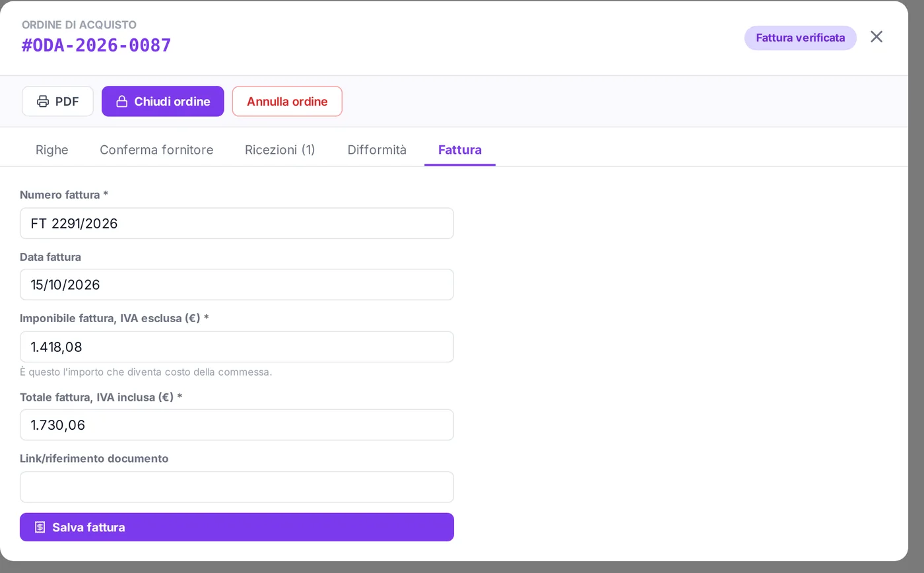
Task: Go to the Difformità tab
Action: pos(377,150)
